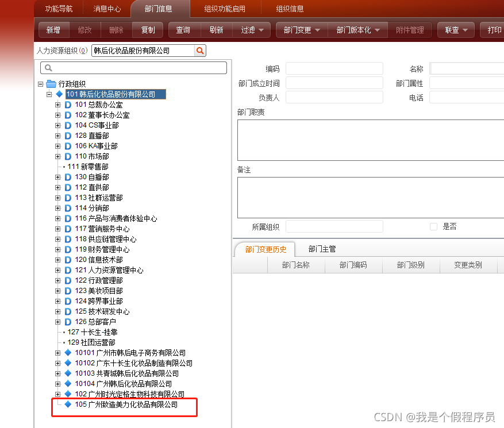The height and width of the screenshot is (428, 504).
Task: Click the 部门名称 column header
Action: coord(296,265)
